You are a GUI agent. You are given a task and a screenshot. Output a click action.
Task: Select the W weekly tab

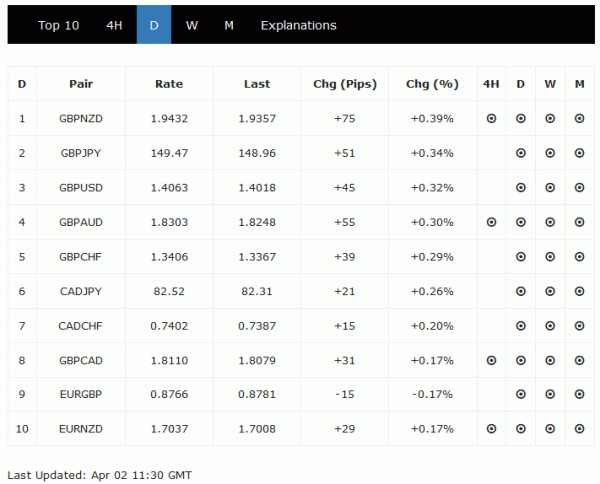(192, 25)
